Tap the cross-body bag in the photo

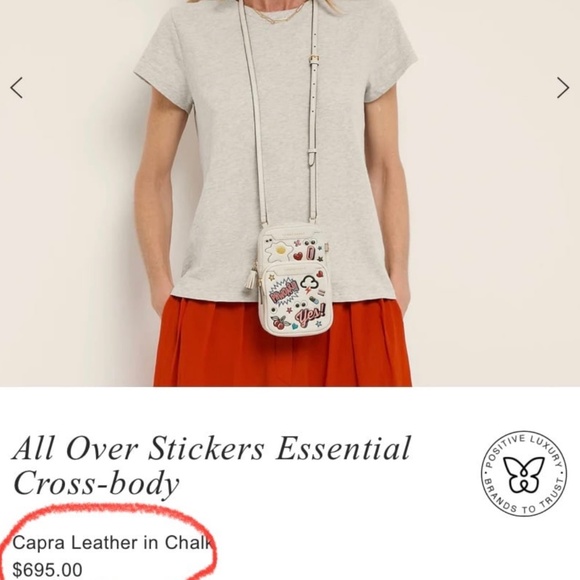coord(296,280)
